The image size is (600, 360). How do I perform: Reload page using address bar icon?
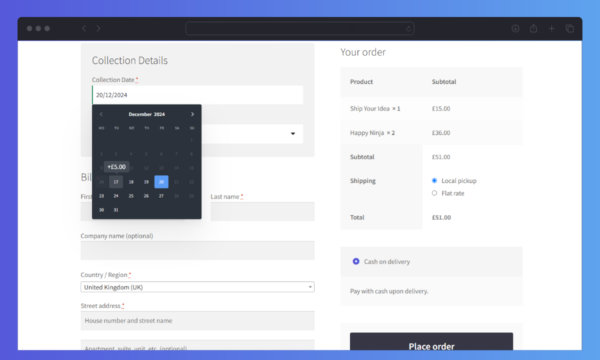(x=408, y=29)
